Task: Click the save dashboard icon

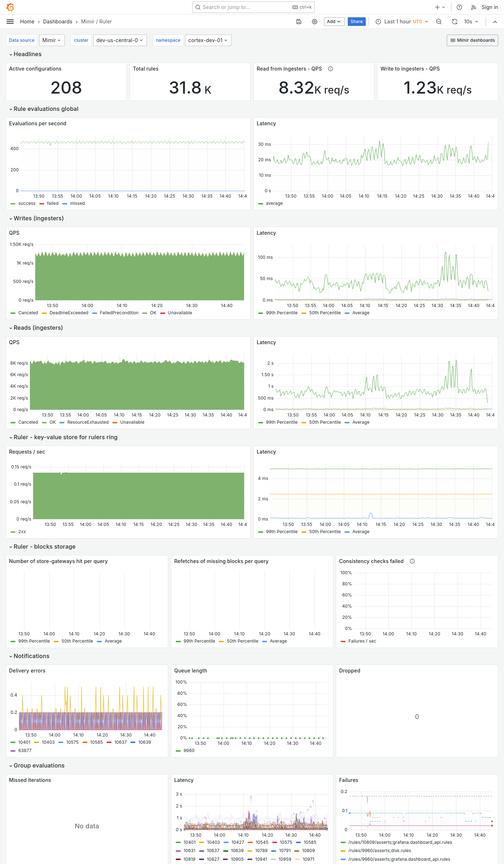Action: (x=299, y=22)
